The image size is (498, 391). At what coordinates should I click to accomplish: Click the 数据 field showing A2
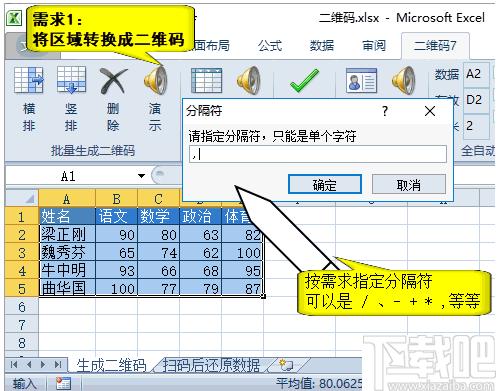click(476, 74)
